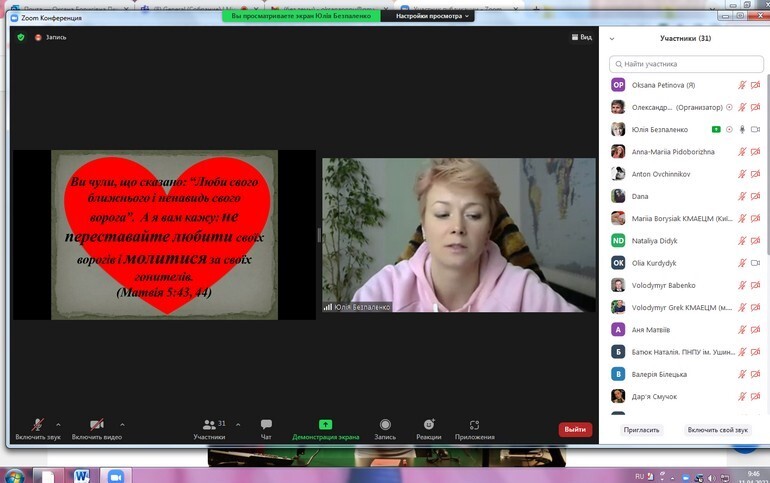This screenshot has height=483, width=770.
Task: Open the Чат chat panel
Action: [x=266, y=429]
